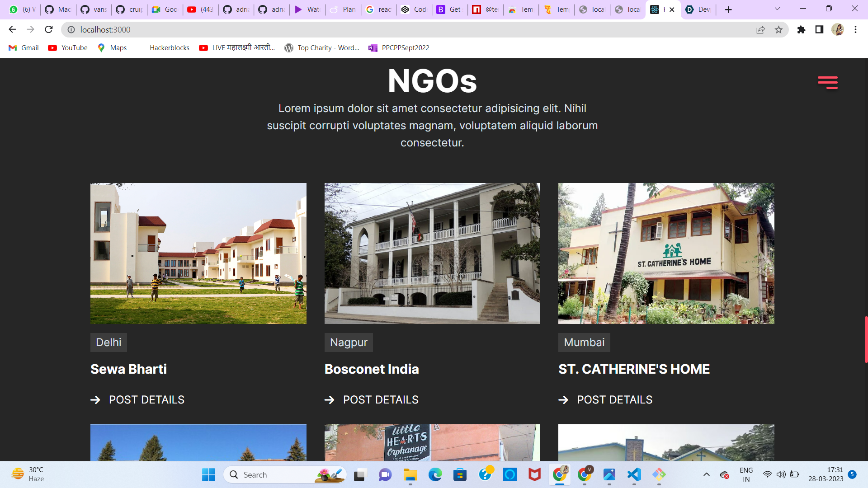Open the Chrome extensions puzzle icon
868x488 pixels.
tap(801, 29)
